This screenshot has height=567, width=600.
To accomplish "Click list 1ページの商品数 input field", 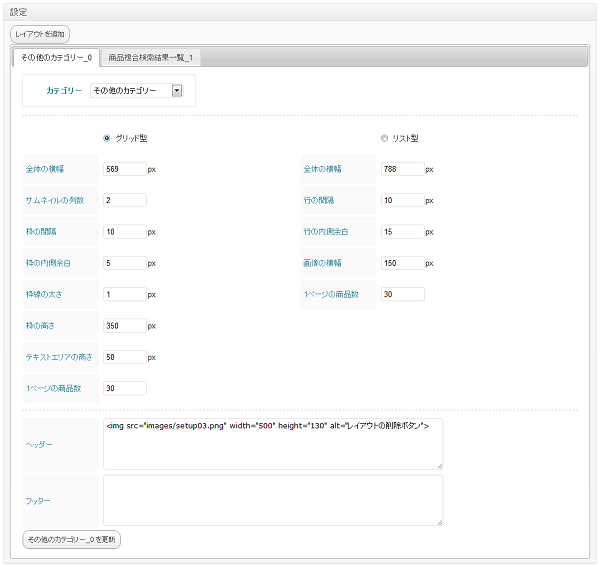I will click(403, 295).
